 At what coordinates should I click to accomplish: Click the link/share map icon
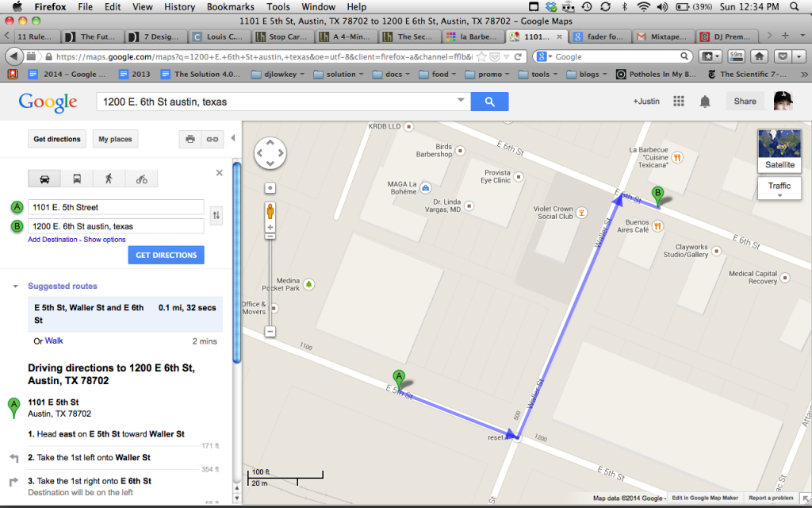pos(212,139)
